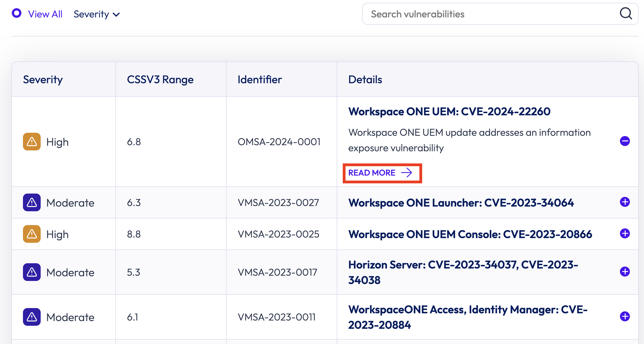Click the High warning icon for OMSA-2024-0001
Screen dimensions: 644x344
coord(32,142)
